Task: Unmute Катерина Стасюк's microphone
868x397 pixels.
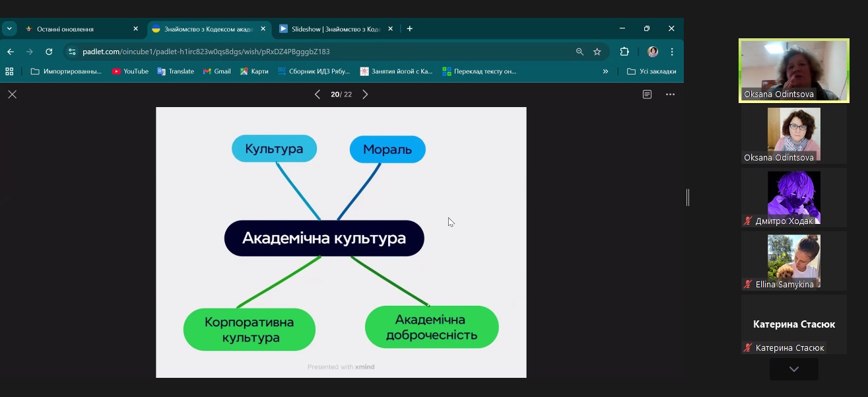Action: [x=747, y=347]
